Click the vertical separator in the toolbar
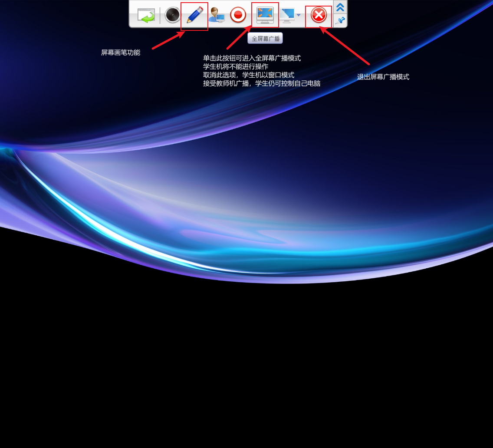493x448 pixels. (160, 15)
